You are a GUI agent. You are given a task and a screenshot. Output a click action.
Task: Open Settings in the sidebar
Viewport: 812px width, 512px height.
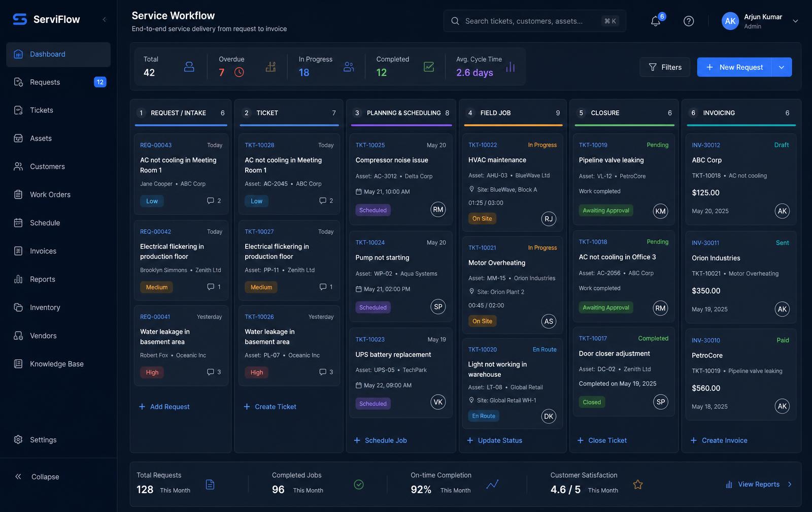coord(58,440)
